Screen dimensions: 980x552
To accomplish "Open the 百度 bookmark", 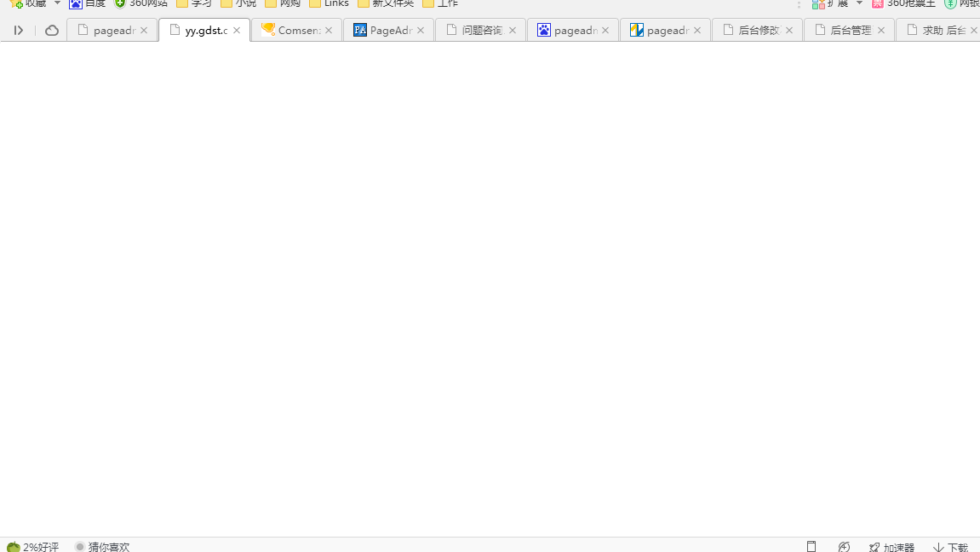I will pyautogui.click(x=87, y=3).
